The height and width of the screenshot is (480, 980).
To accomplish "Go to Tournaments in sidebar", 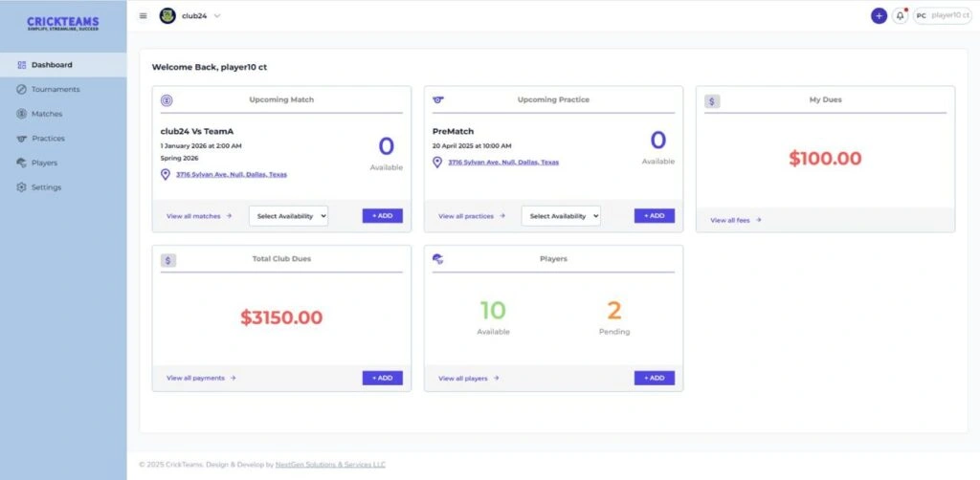I will 55,89.
